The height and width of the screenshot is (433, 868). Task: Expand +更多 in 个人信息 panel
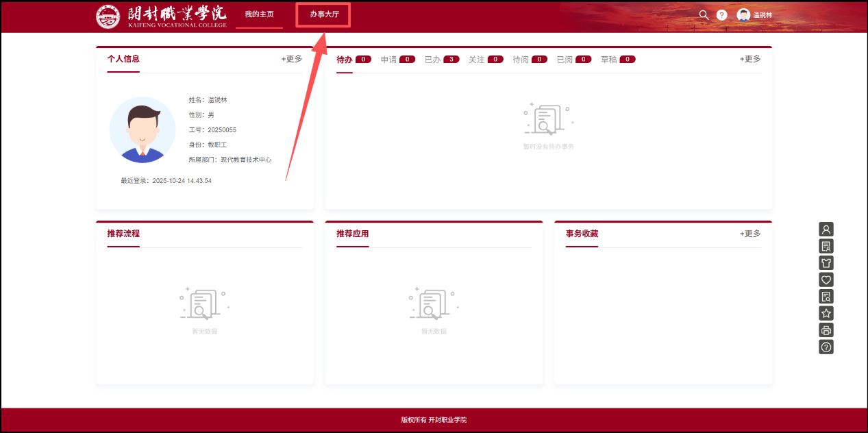(x=292, y=59)
